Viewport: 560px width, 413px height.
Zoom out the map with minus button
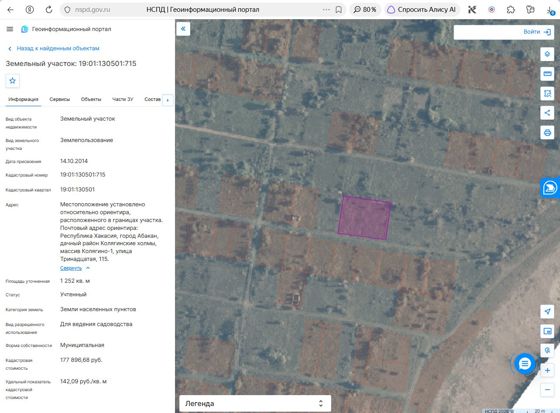[547, 389]
